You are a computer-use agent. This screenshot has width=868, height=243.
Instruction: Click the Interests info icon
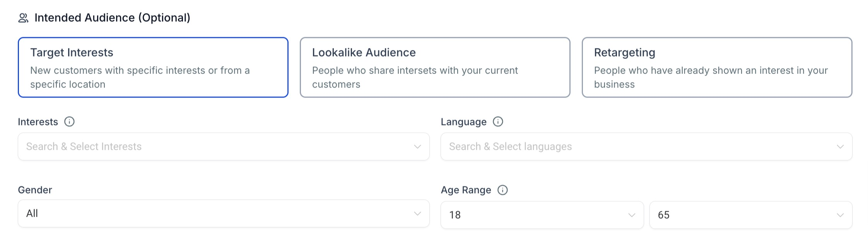point(69,122)
